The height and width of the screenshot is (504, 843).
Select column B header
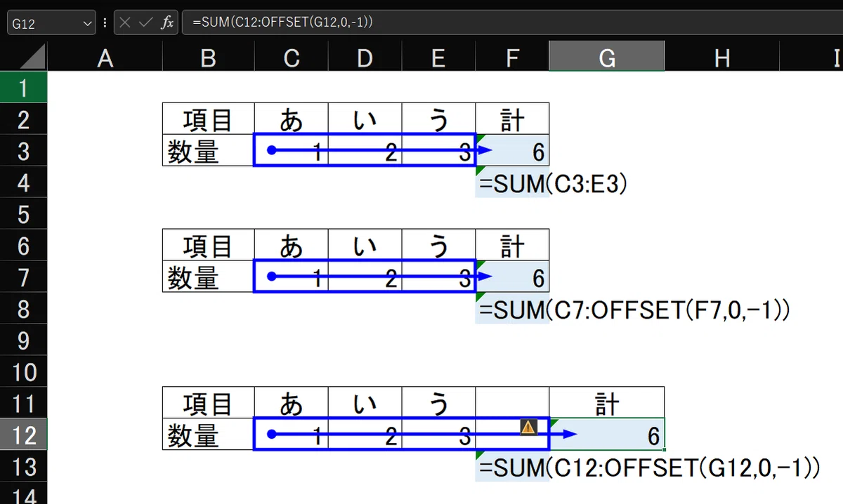(208, 58)
